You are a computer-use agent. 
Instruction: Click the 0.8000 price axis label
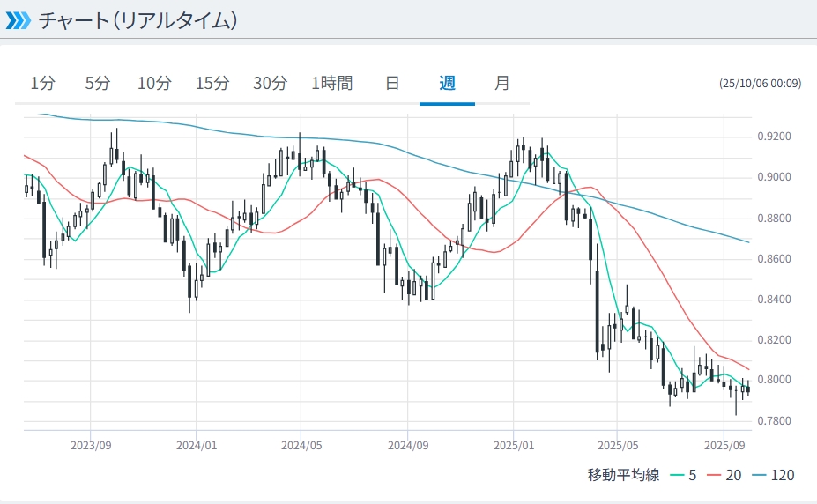point(775,381)
